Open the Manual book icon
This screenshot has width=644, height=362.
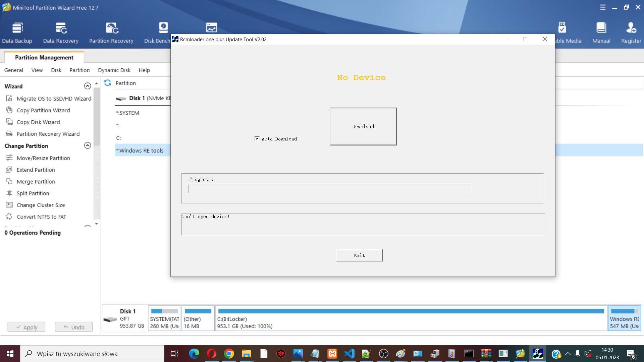[x=601, y=33]
